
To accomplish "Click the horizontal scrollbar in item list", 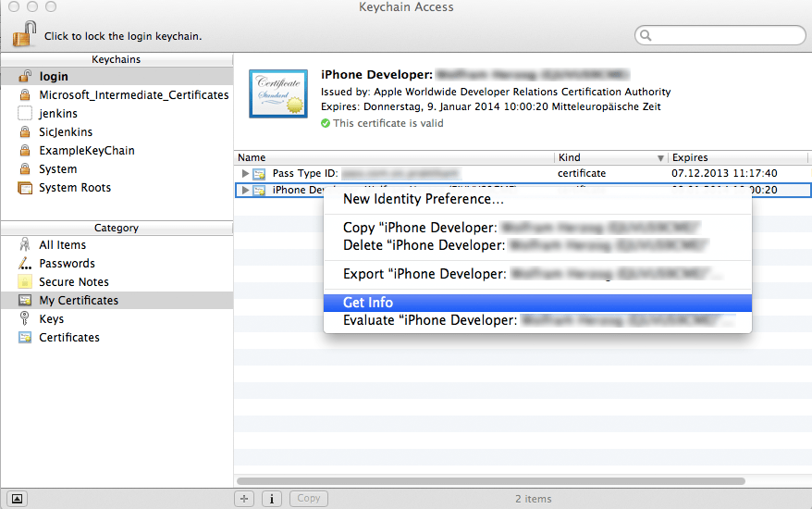I will (491, 481).
